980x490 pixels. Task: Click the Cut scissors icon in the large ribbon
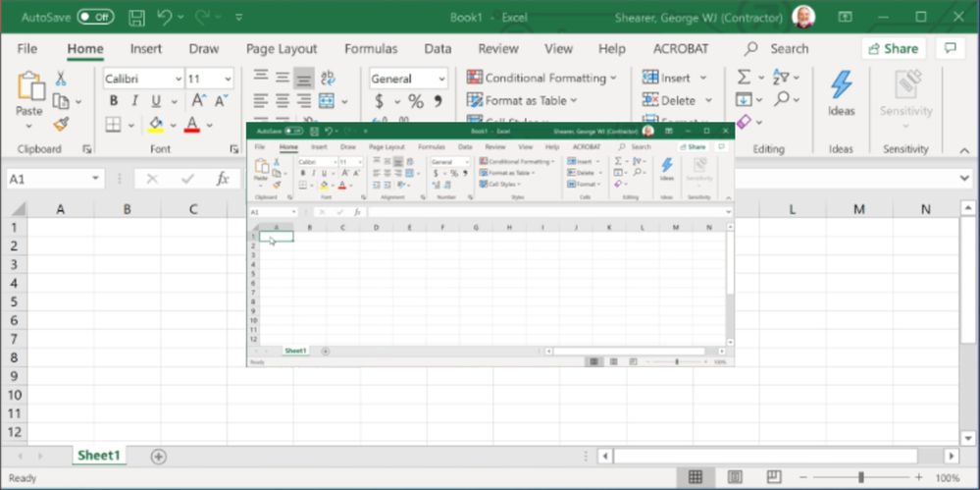61,79
